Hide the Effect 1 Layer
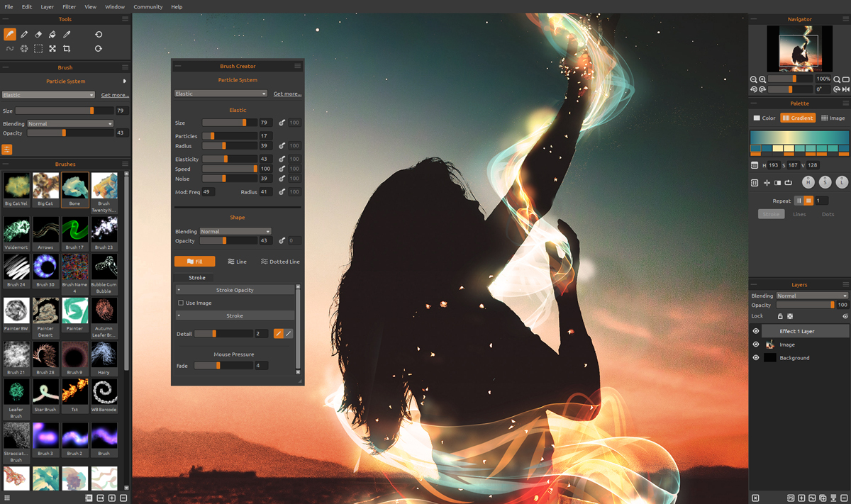 point(755,331)
